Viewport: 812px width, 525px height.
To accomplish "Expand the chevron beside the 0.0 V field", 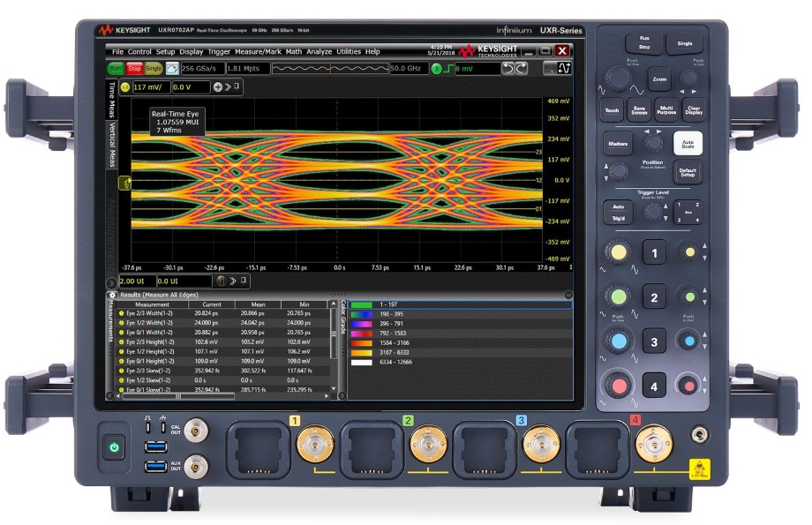I will [x=226, y=86].
